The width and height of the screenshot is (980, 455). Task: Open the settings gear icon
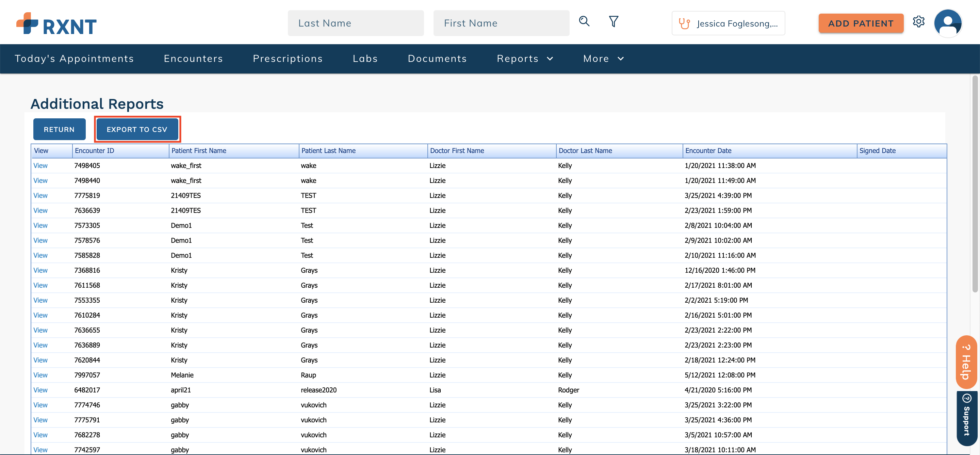pos(919,22)
